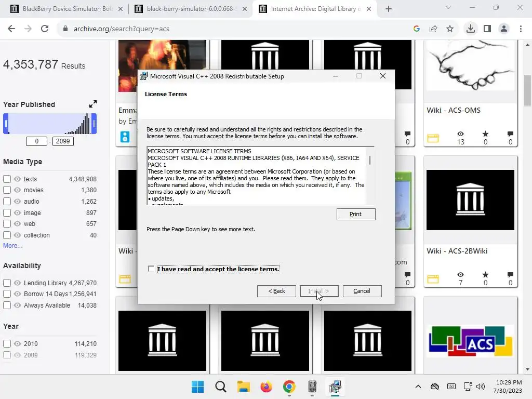The height and width of the screenshot is (399, 532).
Task: Show hidden system tray icons
Action: click(418, 387)
